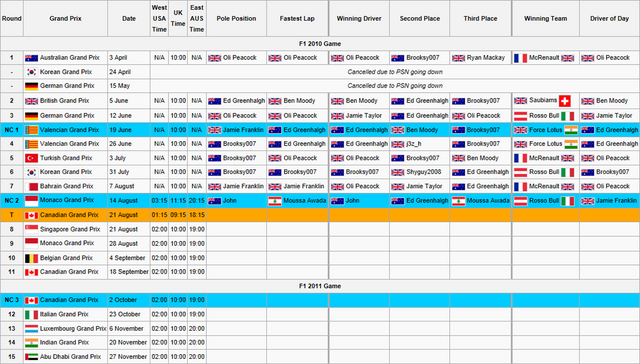The width and height of the screenshot is (640, 364).
Task: Click the name j3z_h
Action: [x=413, y=144]
